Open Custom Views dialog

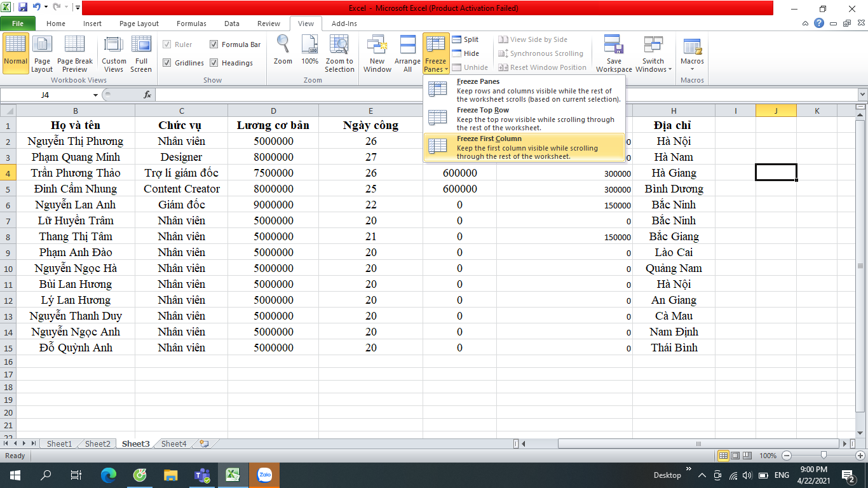click(x=114, y=54)
